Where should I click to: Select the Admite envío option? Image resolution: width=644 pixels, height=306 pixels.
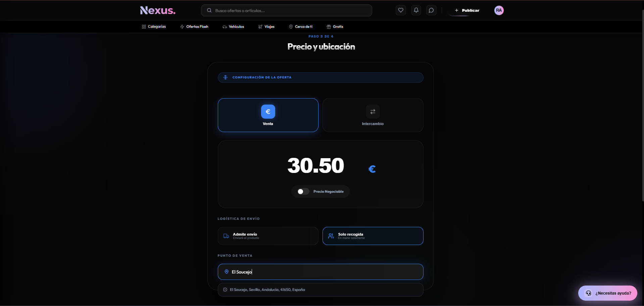pyautogui.click(x=268, y=236)
